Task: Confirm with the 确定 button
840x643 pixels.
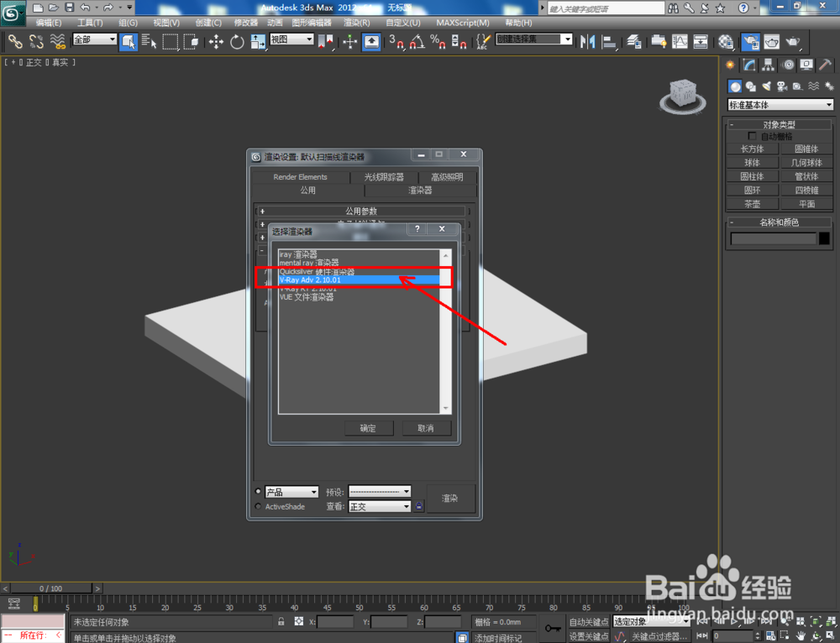Action: click(368, 428)
